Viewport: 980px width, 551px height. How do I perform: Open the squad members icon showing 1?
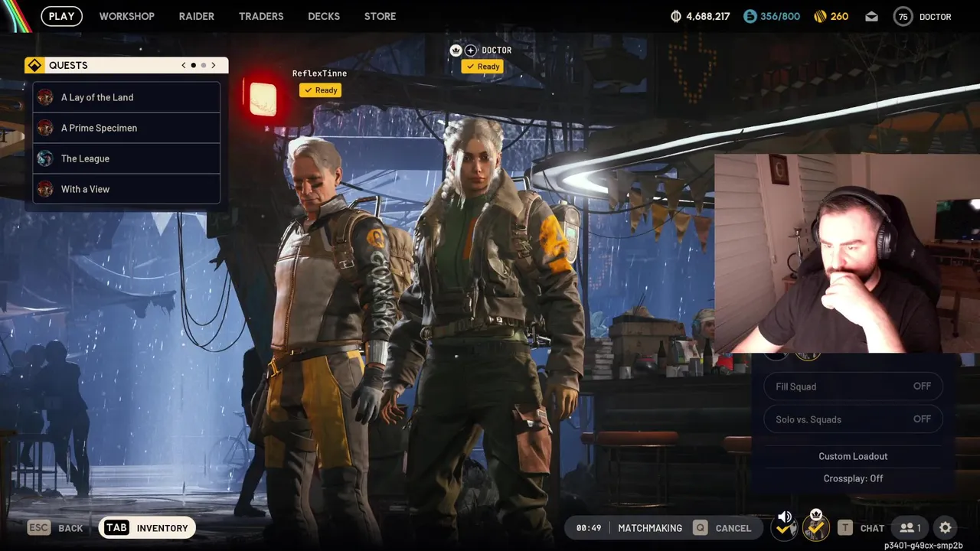pyautogui.click(x=910, y=527)
